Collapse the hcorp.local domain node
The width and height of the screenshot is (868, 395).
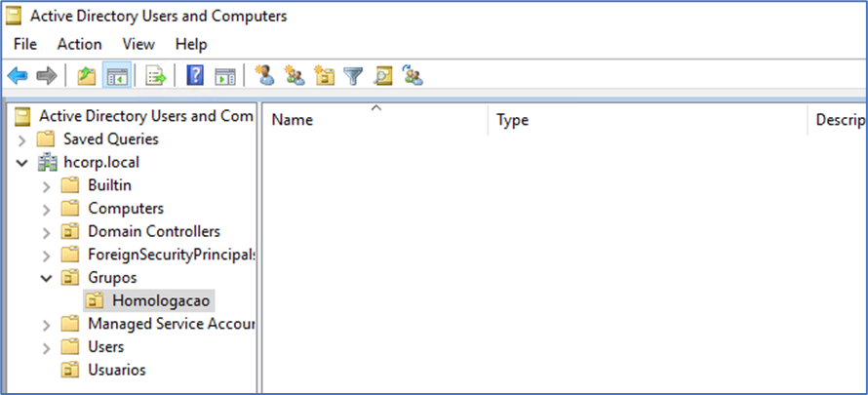click(22, 162)
